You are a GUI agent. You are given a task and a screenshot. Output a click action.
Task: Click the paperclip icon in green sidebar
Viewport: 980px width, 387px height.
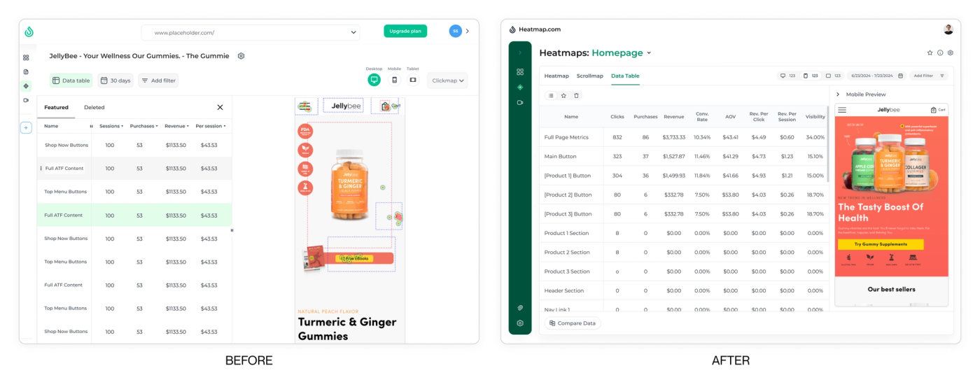[x=520, y=308]
